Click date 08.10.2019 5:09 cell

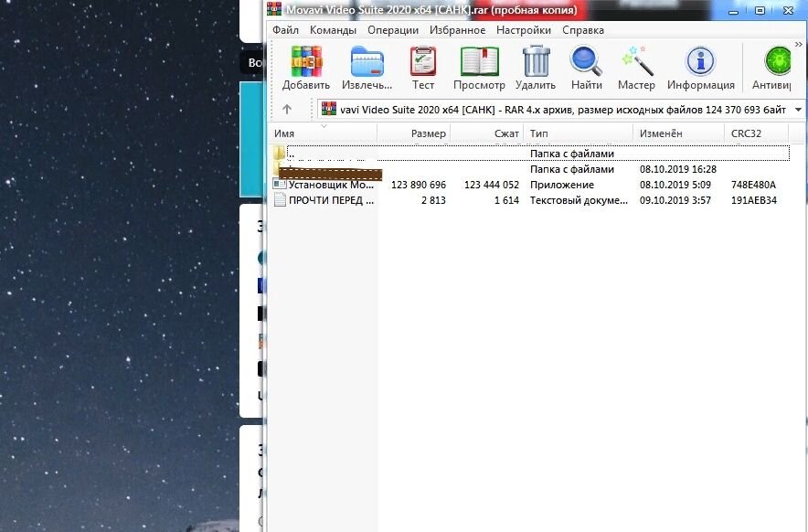[675, 185]
